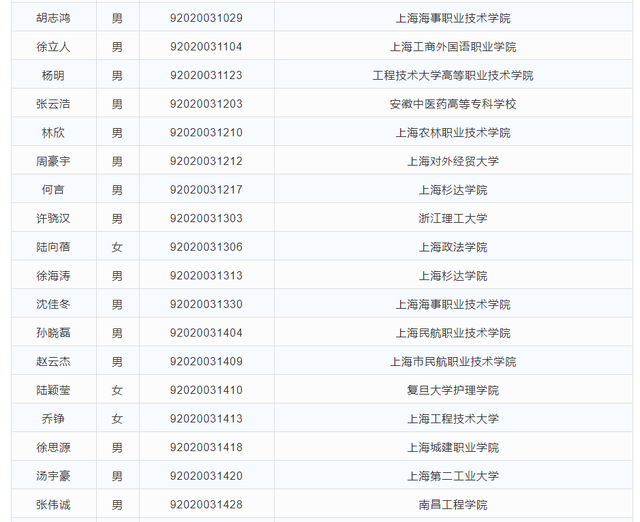
Task: Click gender 女 in 陆向蓓 row
Action: click(x=117, y=247)
